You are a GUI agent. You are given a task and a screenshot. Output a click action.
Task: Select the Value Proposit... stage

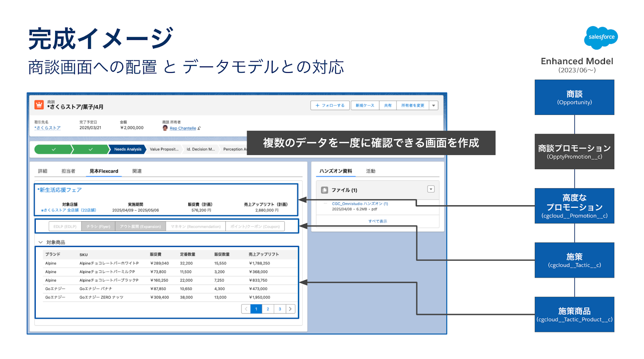(x=164, y=149)
